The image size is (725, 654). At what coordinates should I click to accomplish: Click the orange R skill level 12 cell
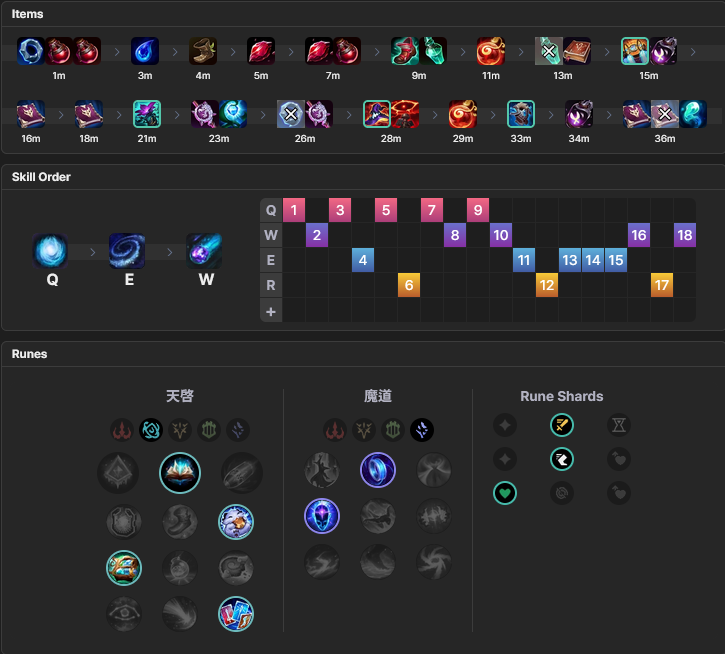pos(547,285)
